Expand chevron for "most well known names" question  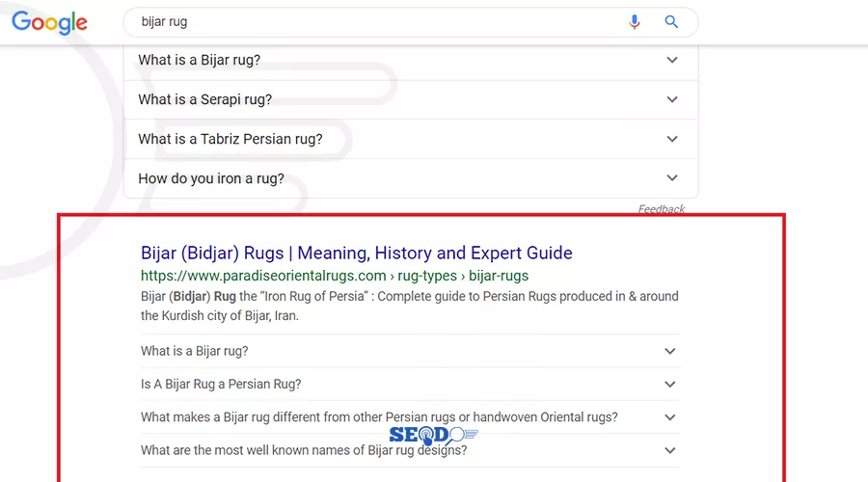tap(670, 450)
